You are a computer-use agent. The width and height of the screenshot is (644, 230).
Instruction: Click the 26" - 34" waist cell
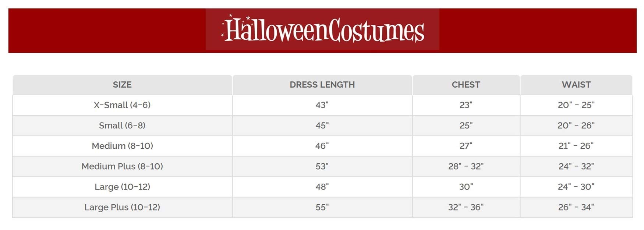click(576, 207)
